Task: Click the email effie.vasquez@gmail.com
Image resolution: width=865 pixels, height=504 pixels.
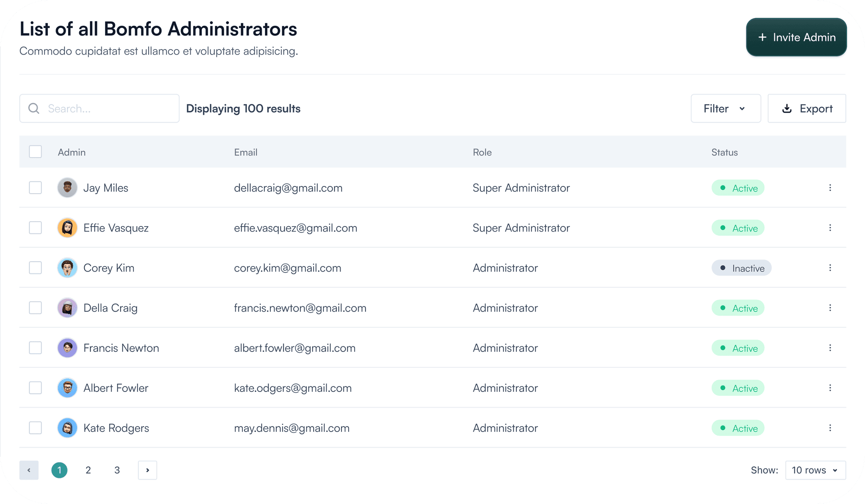Action: pos(296,228)
